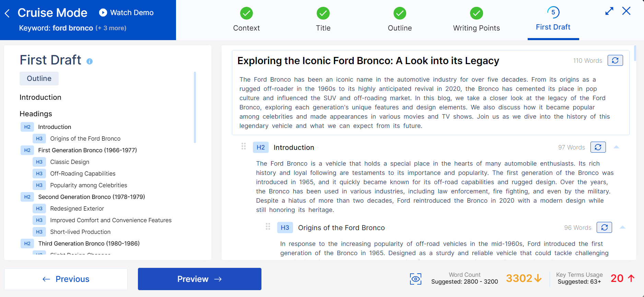Image resolution: width=644 pixels, height=297 pixels.
Task: Switch to the Context tab
Action: 246,28
